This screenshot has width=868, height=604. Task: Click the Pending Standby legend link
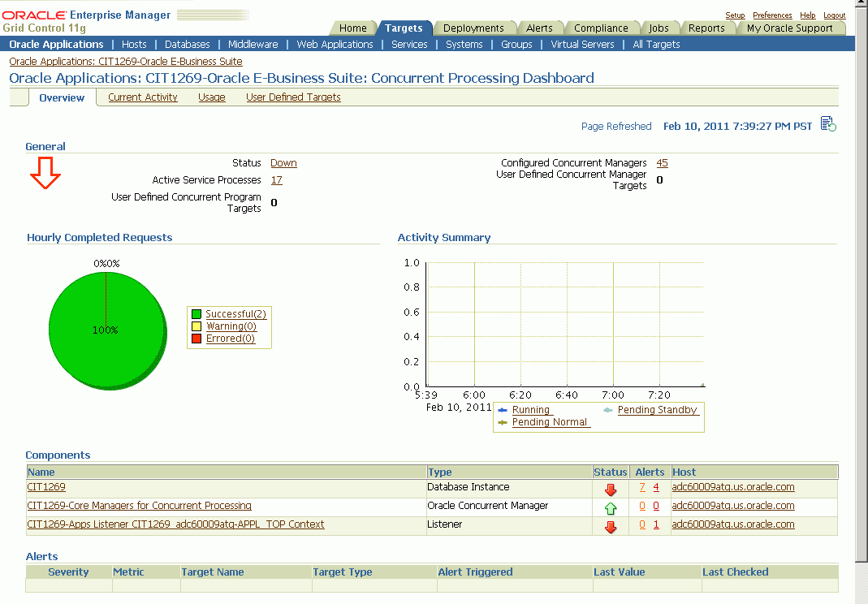pyautogui.click(x=657, y=410)
